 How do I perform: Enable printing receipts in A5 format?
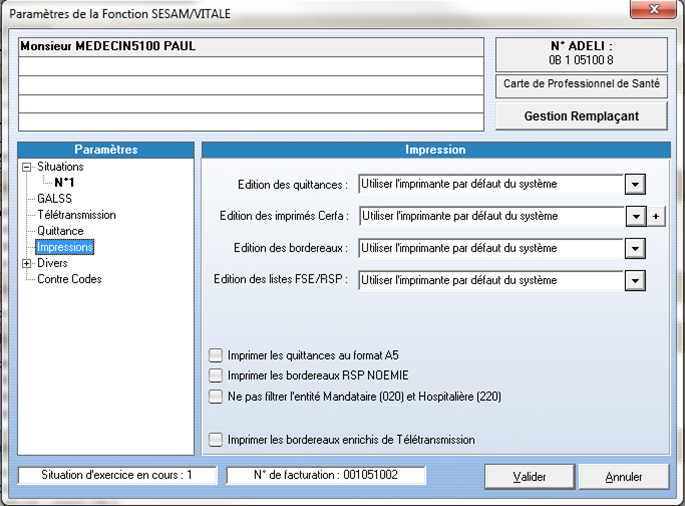click(x=216, y=355)
